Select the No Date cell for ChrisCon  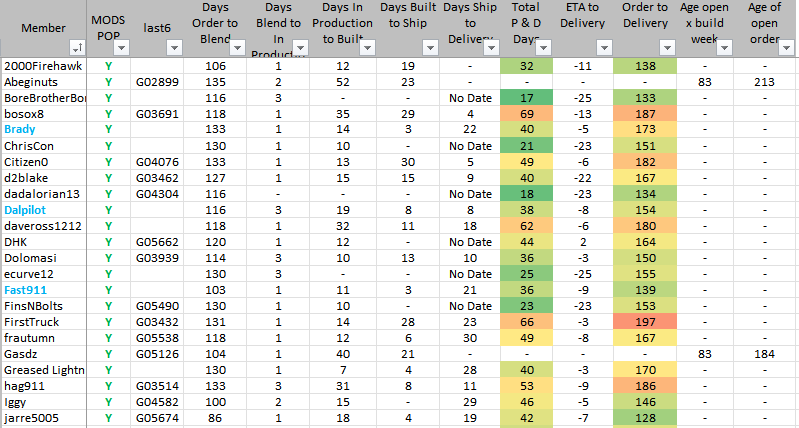(x=468, y=146)
